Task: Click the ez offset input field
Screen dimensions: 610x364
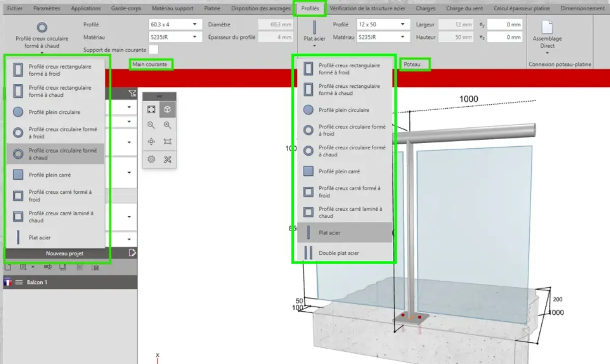Action: [x=505, y=37]
